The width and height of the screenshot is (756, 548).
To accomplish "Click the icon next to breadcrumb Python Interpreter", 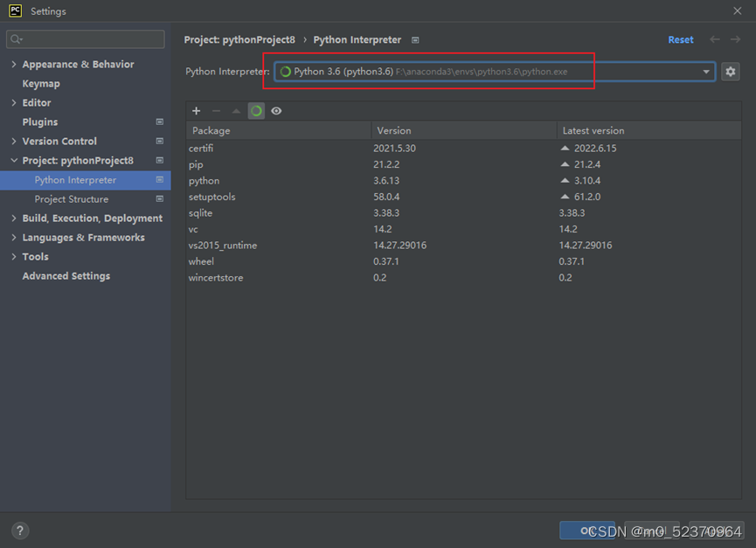I will pyautogui.click(x=415, y=40).
